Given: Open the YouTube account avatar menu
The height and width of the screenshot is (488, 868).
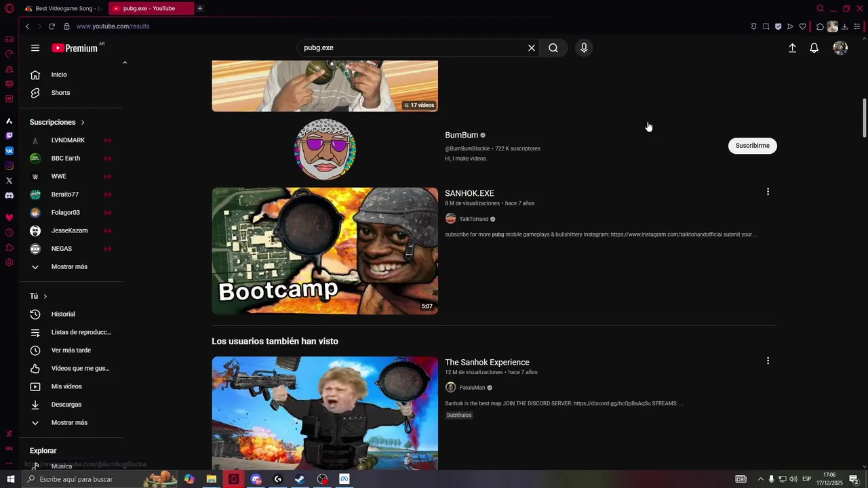Looking at the screenshot, I should click(840, 48).
